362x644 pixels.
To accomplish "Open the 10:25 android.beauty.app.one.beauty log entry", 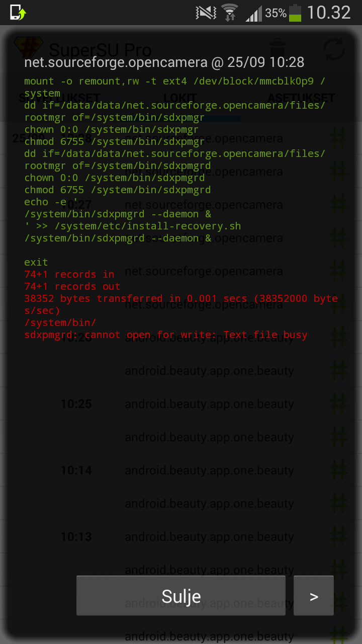I will (181, 404).
